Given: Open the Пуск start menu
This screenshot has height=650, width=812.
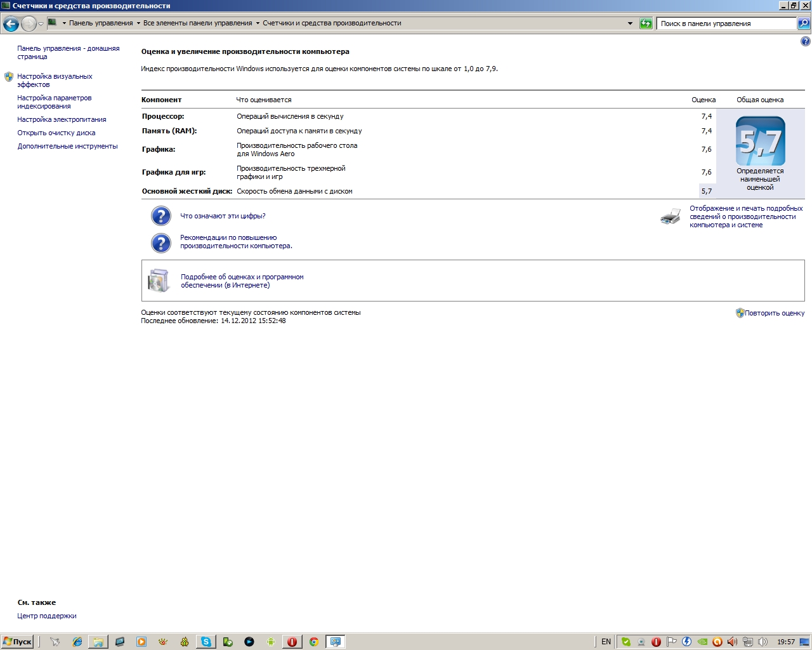Looking at the screenshot, I should 17,642.
